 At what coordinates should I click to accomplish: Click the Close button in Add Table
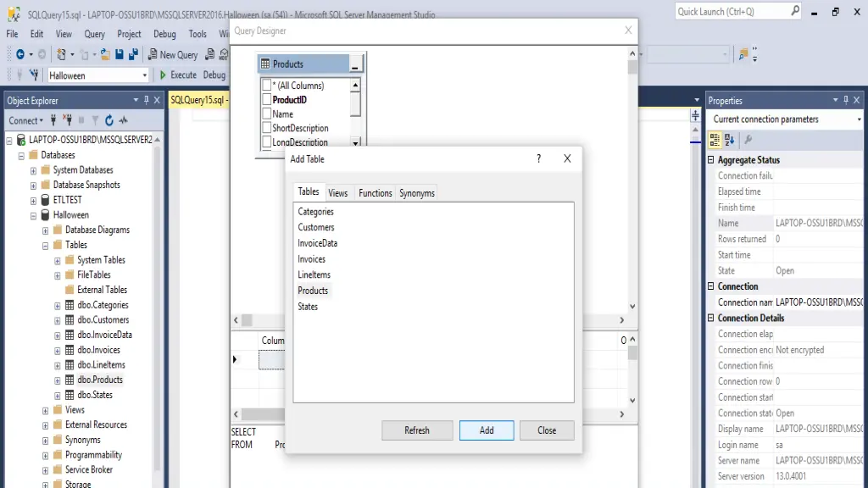[547, 430]
